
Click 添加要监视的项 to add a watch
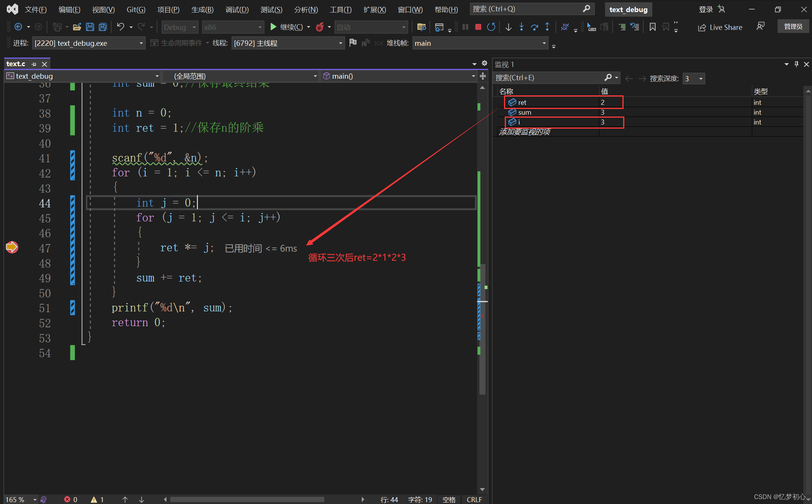[524, 132]
